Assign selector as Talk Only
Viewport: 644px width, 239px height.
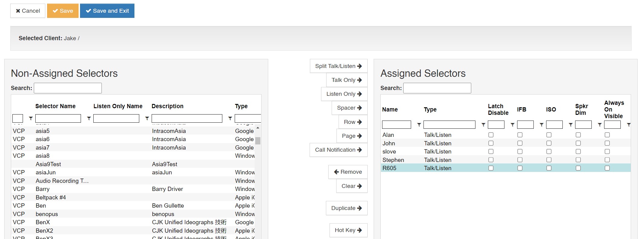click(x=347, y=80)
